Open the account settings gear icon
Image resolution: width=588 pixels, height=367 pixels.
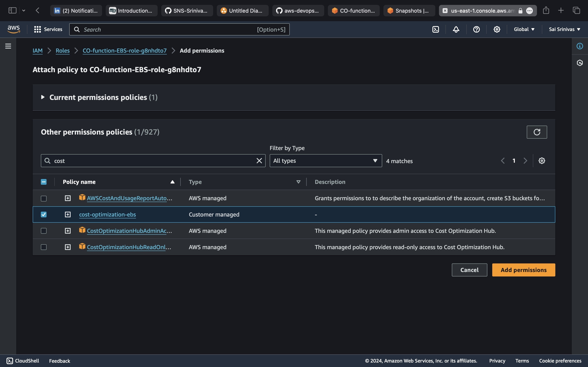pos(497,29)
